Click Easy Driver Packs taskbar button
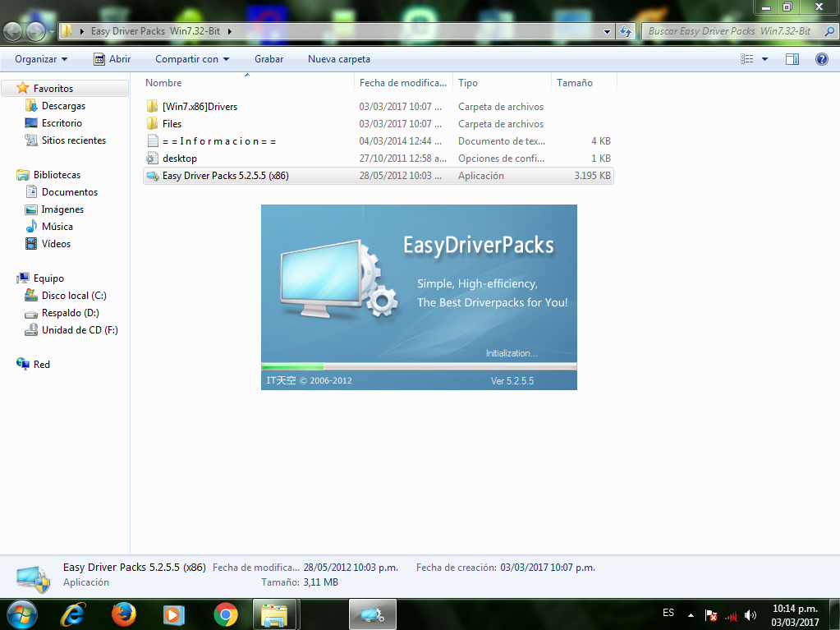Screen dimensions: 840x630 pyautogui.click(x=372, y=614)
